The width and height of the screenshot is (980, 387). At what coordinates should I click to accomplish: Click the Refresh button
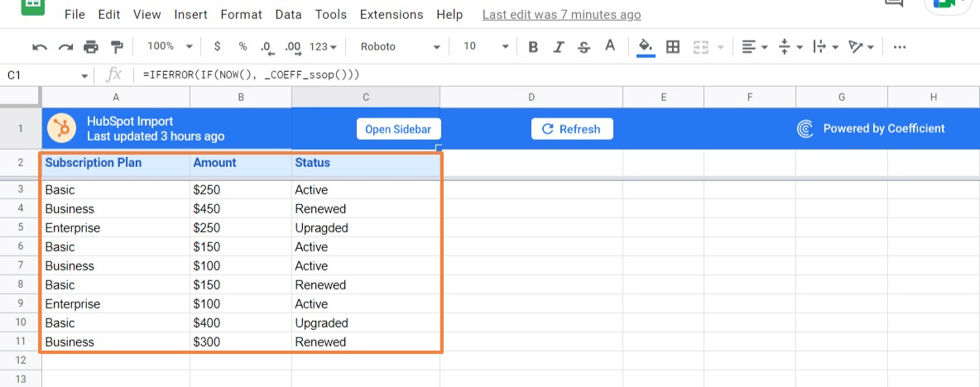pos(571,129)
